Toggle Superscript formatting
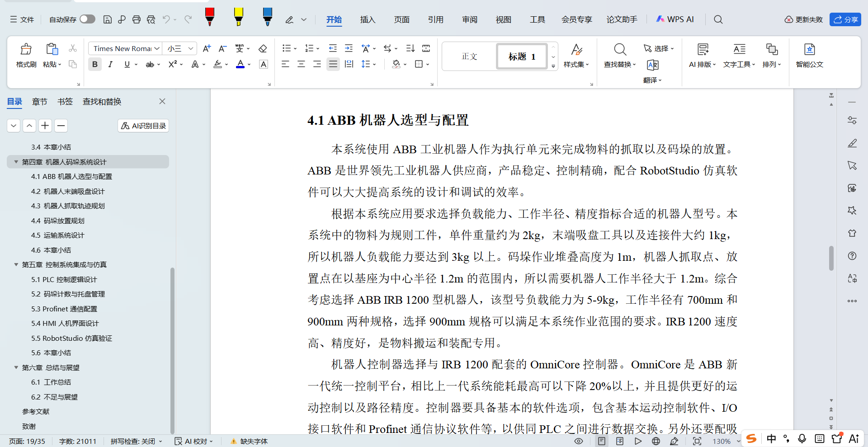The image size is (868, 447). coord(173,64)
